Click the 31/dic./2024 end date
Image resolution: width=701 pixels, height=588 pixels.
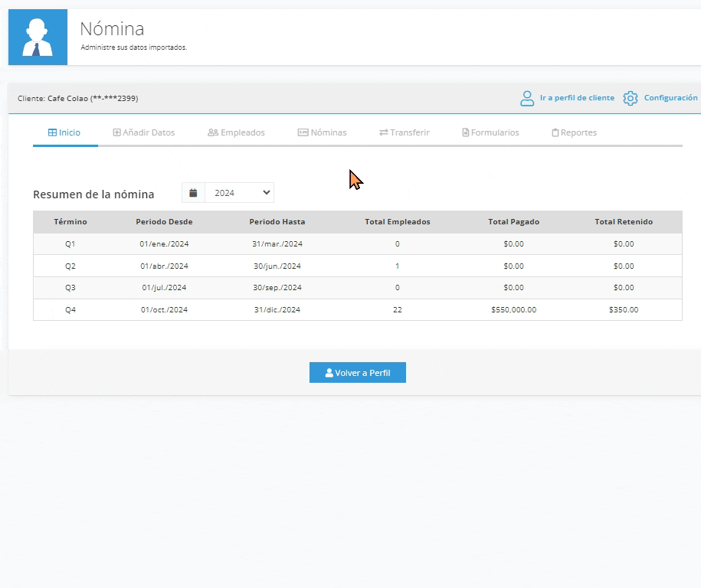(x=277, y=309)
